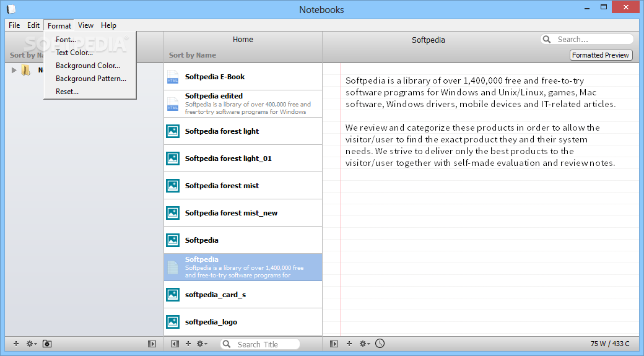The image size is (644, 356).
Task: Expand the notebook folder tree arrow
Action: (14, 70)
